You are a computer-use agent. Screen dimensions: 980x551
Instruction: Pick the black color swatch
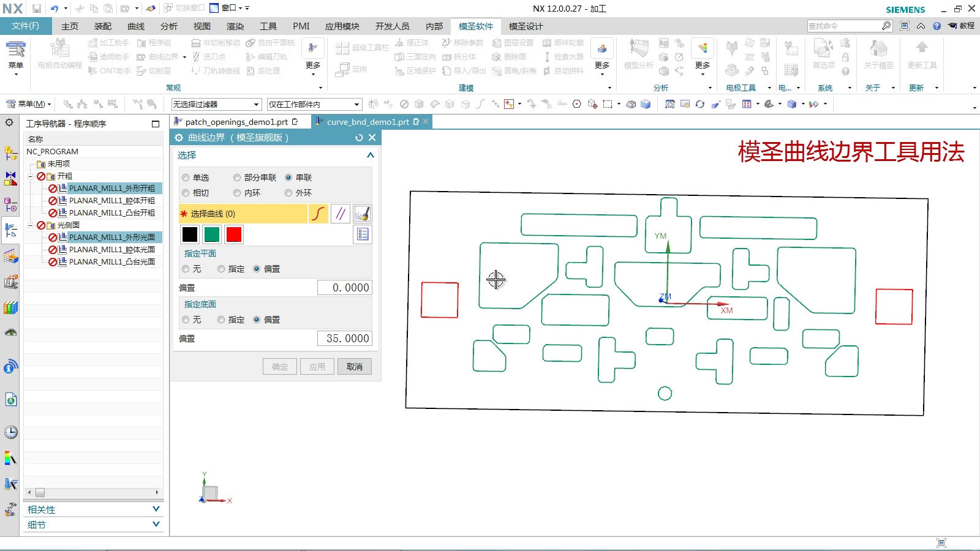(190, 234)
